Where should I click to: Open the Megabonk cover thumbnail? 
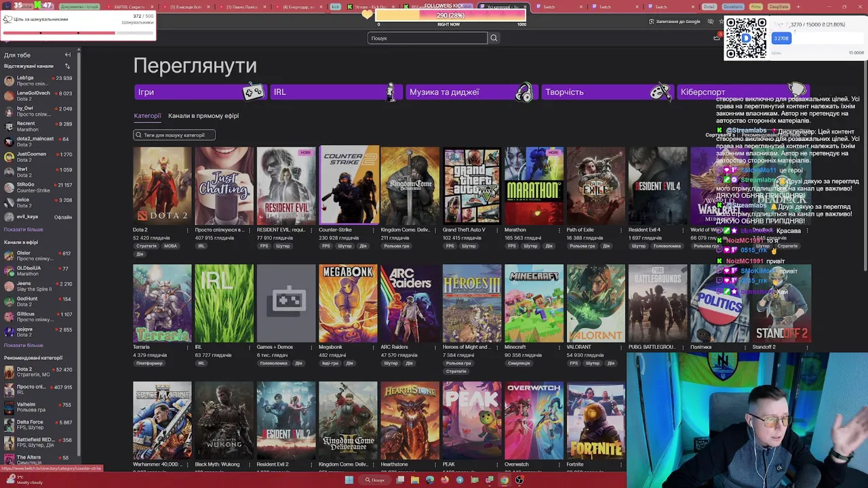[348, 303]
